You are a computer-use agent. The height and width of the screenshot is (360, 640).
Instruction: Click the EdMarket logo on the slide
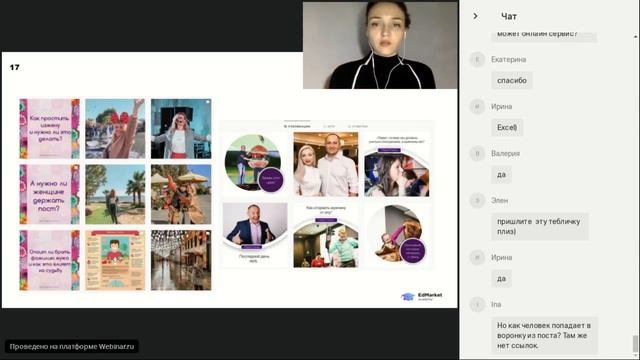click(421, 296)
